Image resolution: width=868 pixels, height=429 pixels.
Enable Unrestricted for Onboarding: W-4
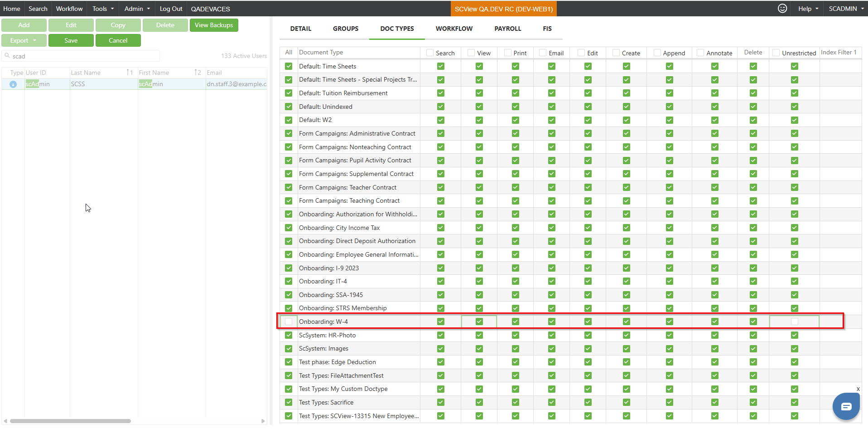point(795,322)
